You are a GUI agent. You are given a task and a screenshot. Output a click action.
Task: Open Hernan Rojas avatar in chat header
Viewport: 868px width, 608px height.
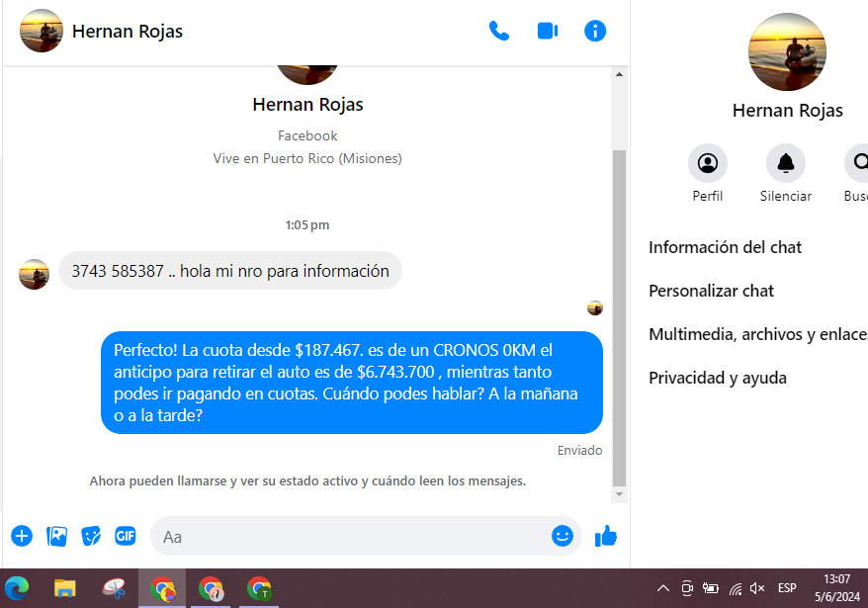pos(41,31)
